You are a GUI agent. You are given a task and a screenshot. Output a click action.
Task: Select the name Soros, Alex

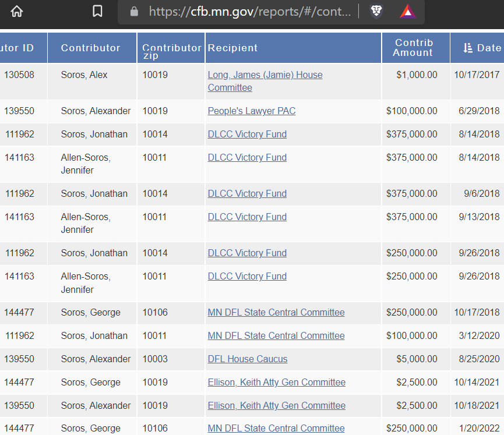pyautogui.click(x=84, y=75)
